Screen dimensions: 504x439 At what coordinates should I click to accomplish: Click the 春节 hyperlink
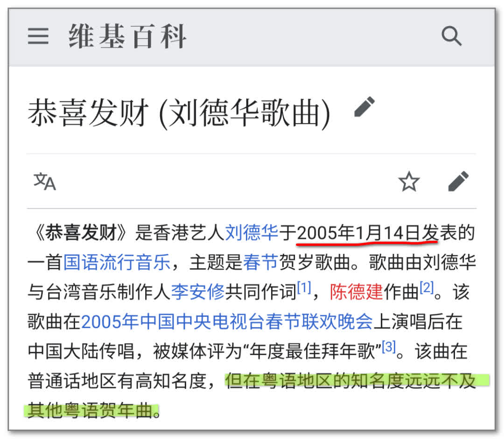click(260, 263)
